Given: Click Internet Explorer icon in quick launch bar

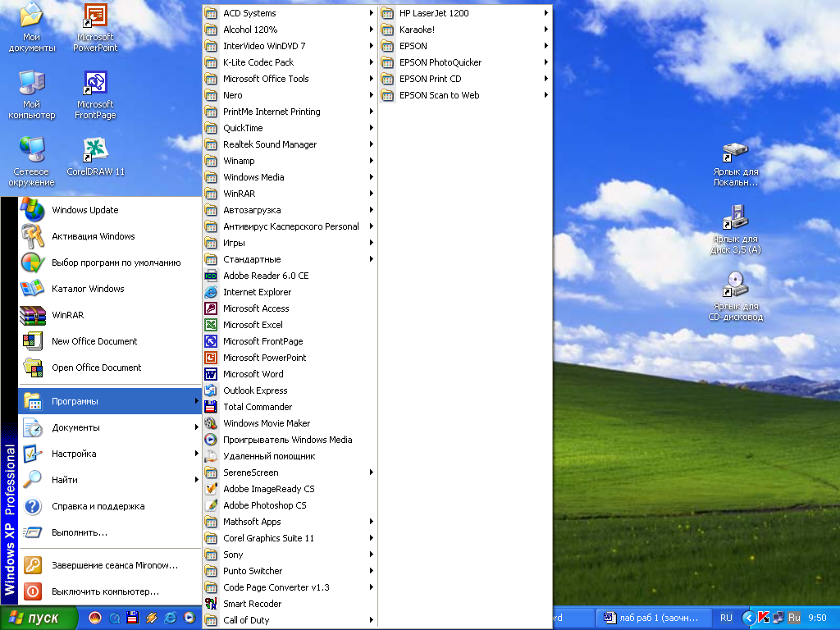Looking at the screenshot, I should coord(171,618).
